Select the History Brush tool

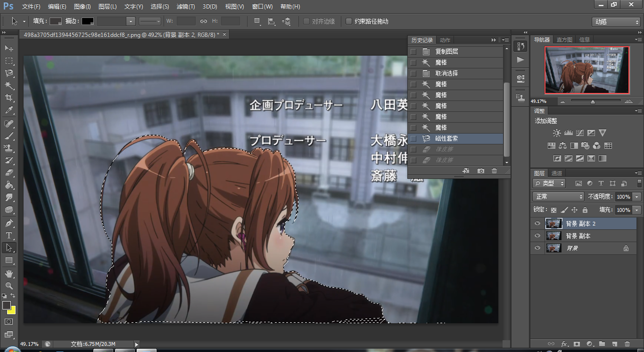9,160
